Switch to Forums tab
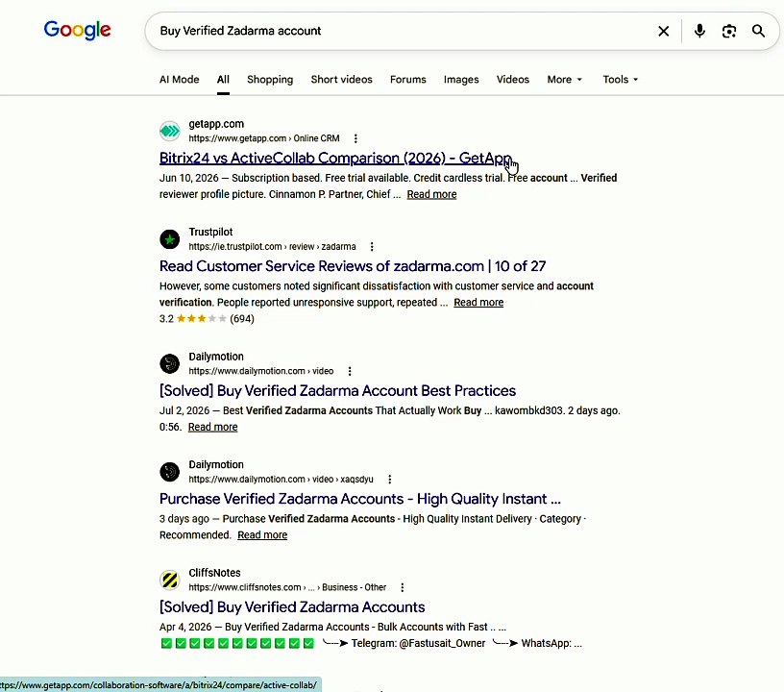This screenshot has height=692, width=784. point(408,80)
